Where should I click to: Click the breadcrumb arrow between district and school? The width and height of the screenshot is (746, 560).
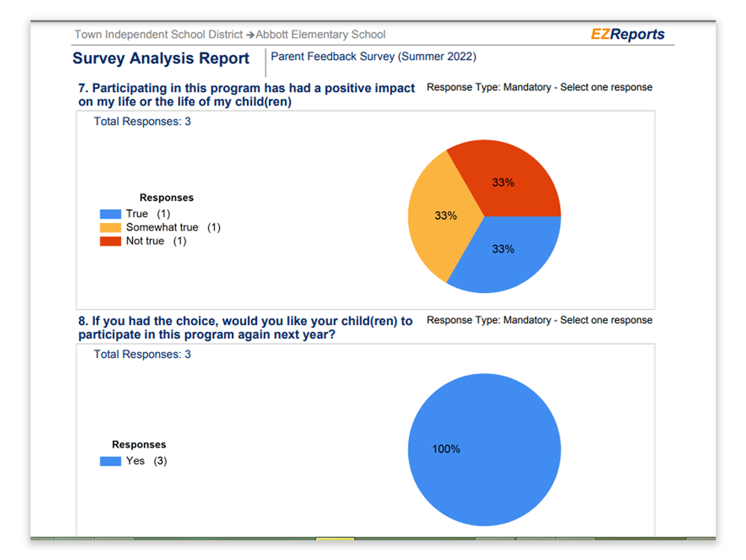coord(250,35)
